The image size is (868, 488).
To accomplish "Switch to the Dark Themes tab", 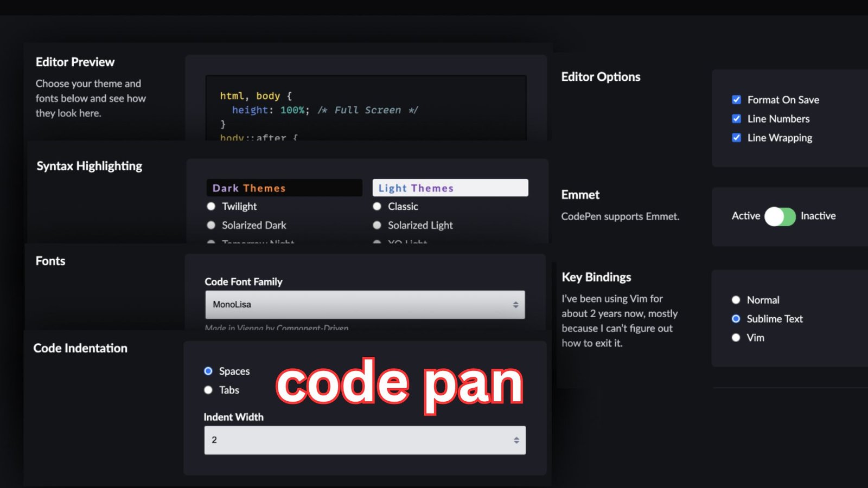I will [x=284, y=188].
